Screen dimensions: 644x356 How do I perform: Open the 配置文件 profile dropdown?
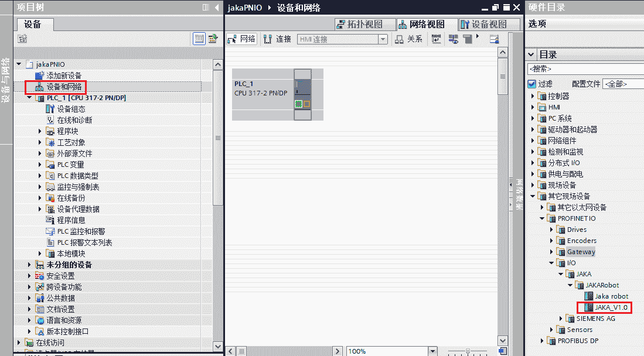(x=622, y=84)
